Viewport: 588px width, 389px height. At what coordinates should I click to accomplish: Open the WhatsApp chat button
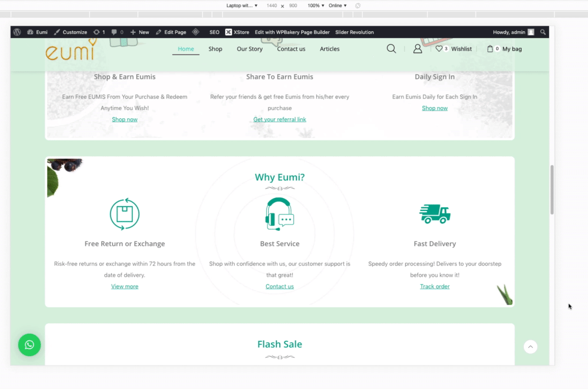coord(29,345)
